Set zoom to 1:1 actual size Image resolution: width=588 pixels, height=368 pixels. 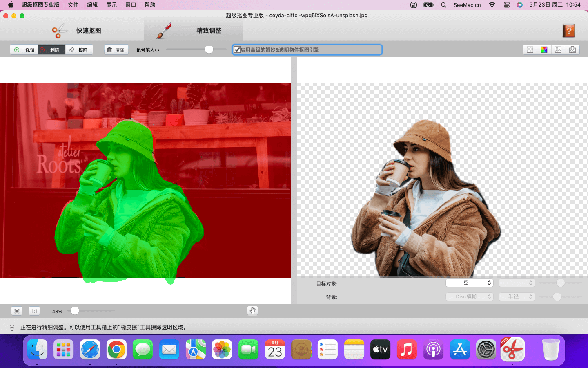[34, 311]
